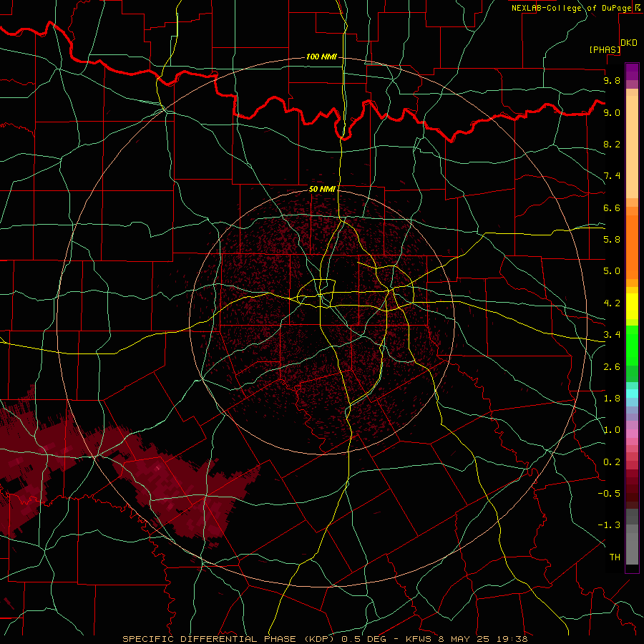Click the NEXLAB-College of DuPage label

(572, 8)
